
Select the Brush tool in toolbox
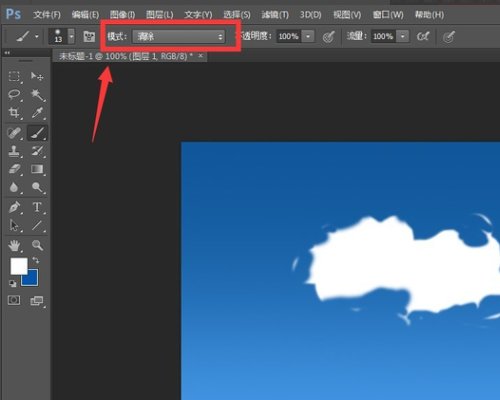37,133
